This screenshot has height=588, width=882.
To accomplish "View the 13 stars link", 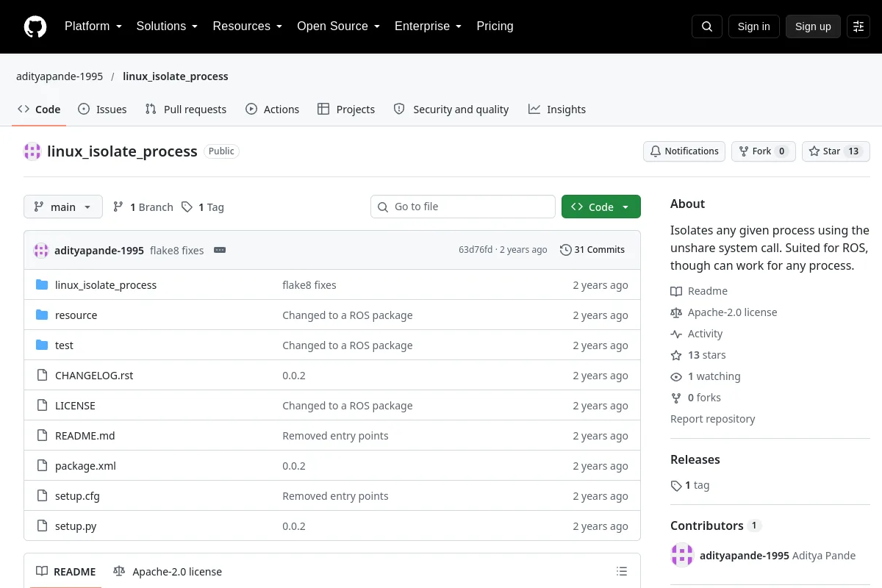I will [698, 355].
